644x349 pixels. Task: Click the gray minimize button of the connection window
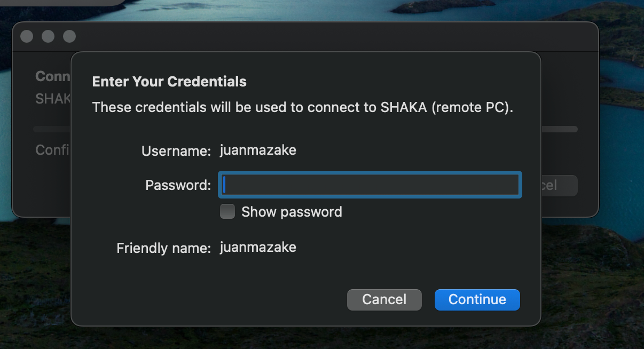(48, 36)
